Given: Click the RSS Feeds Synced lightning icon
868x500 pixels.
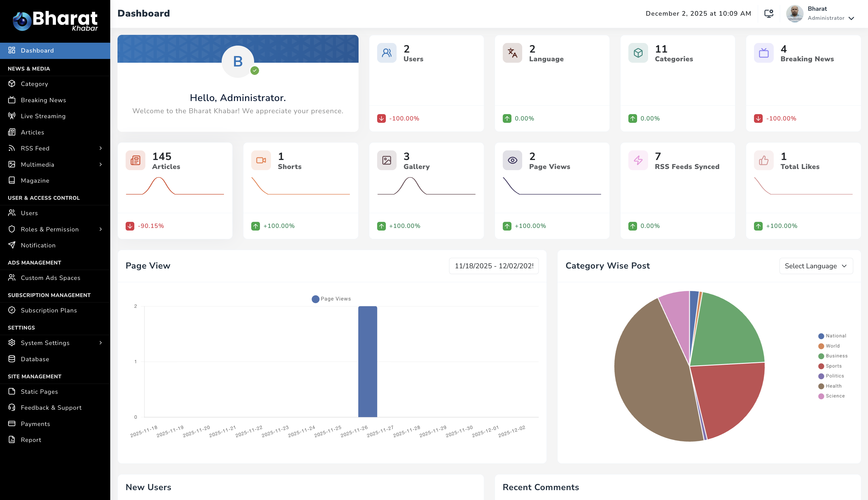Looking at the screenshot, I should (x=638, y=160).
